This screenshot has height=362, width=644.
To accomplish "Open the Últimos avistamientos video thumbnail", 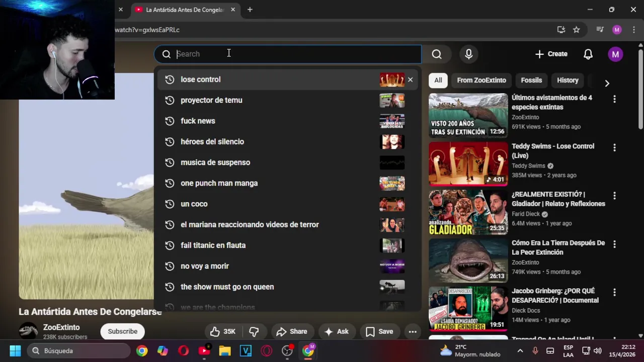I will [468, 116].
